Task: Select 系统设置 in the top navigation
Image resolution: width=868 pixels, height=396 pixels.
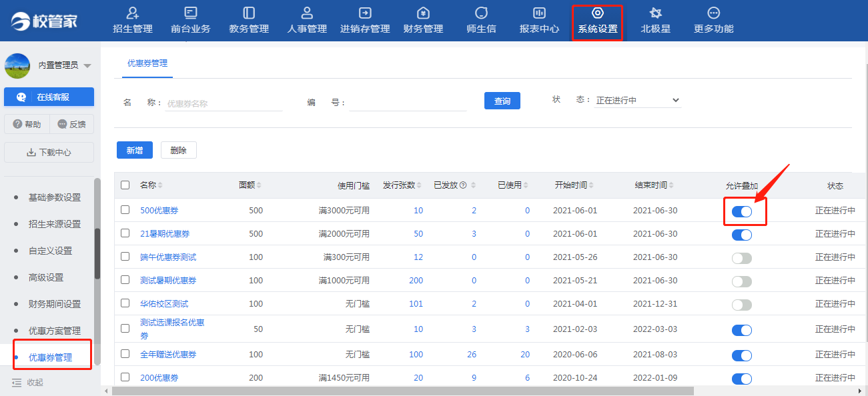Action: 597,21
